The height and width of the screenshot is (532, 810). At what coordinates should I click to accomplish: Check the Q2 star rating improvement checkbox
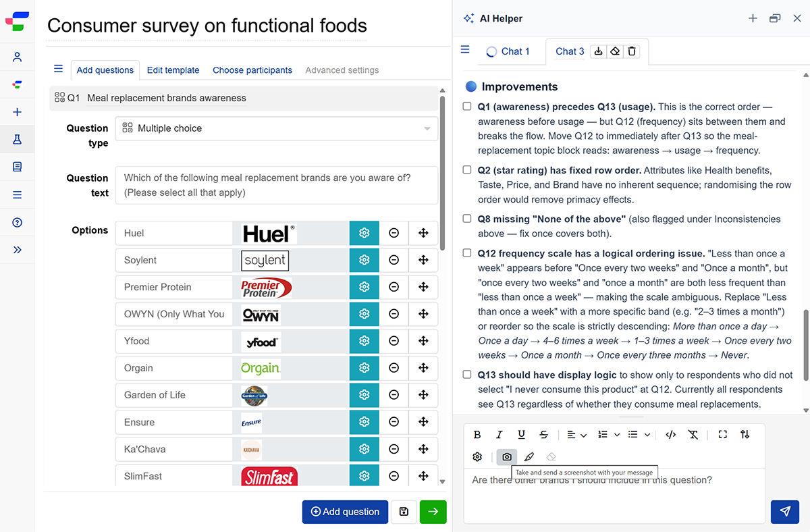(467, 170)
